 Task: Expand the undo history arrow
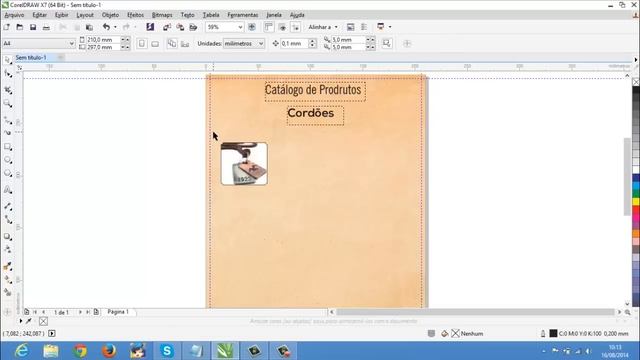pos(115,27)
